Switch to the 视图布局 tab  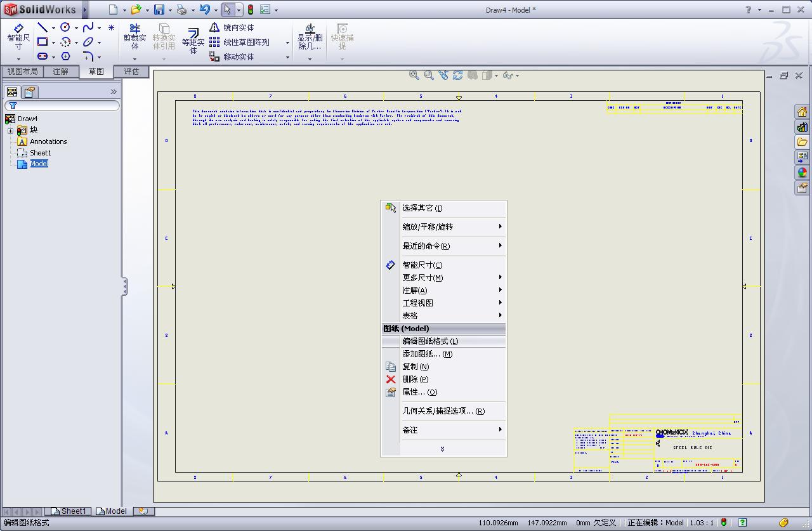pyautogui.click(x=23, y=72)
